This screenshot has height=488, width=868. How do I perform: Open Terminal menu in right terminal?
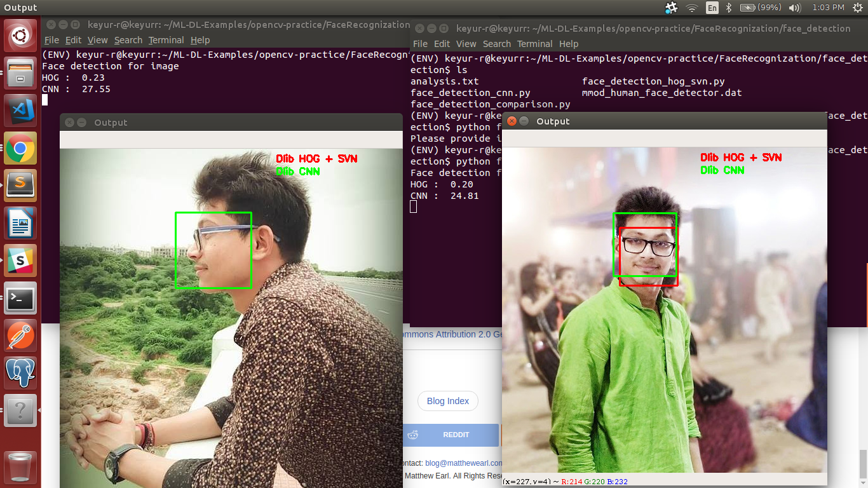pyautogui.click(x=535, y=44)
